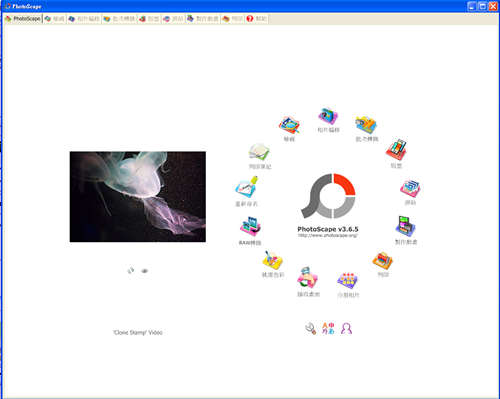Open settings via the wrench icon
The width and height of the screenshot is (500, 399).
point(311,329)
